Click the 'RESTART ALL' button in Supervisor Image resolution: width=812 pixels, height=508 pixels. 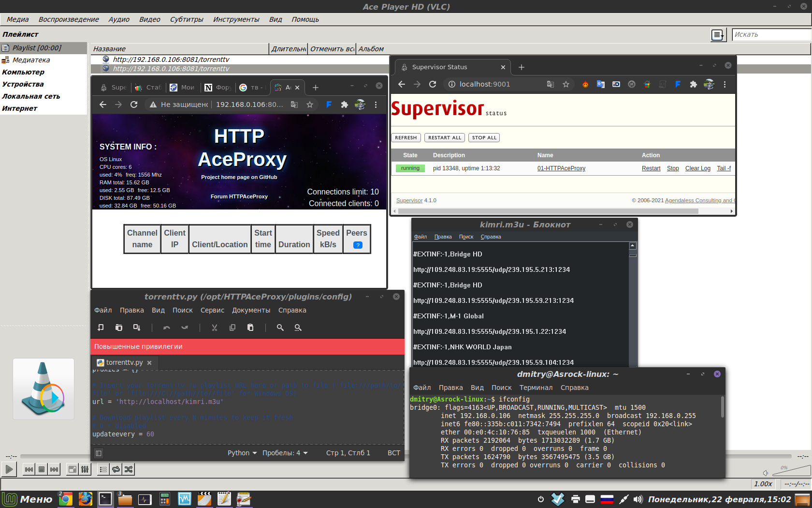pos(445,138)
